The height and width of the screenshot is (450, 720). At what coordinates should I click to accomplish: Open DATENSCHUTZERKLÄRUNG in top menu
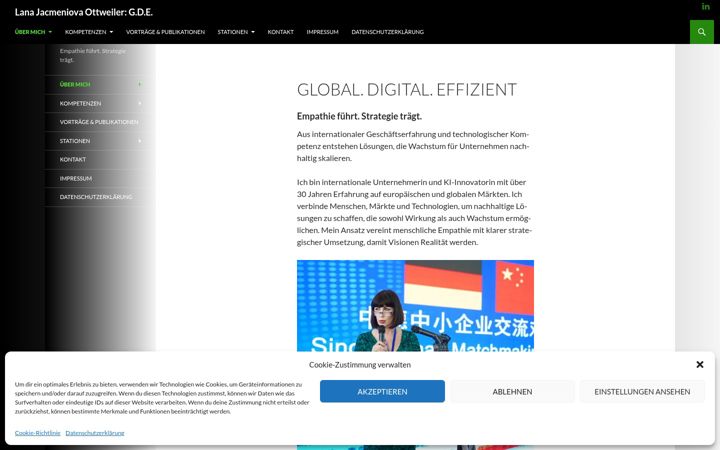click(388, 32)
